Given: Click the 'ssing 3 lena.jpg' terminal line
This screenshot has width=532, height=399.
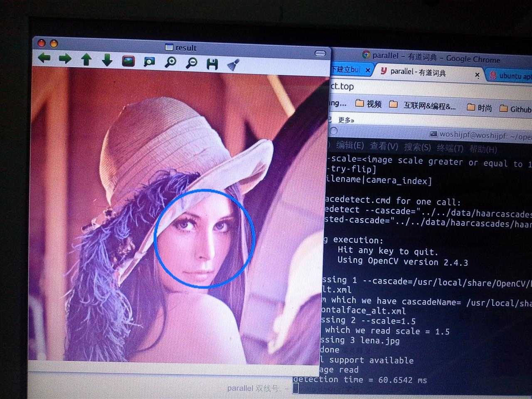Looking at the screenshot, I should click(x=360, y=340).
